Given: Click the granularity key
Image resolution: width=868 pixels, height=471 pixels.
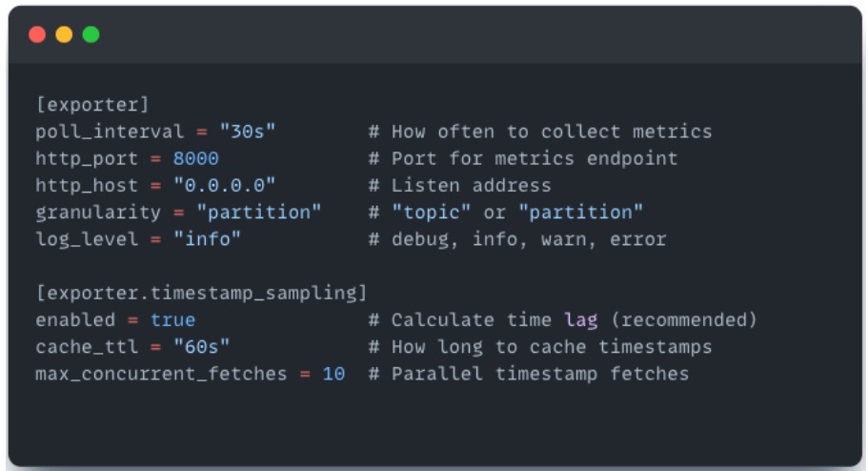Looking at the screenshot, I should 98,212.
